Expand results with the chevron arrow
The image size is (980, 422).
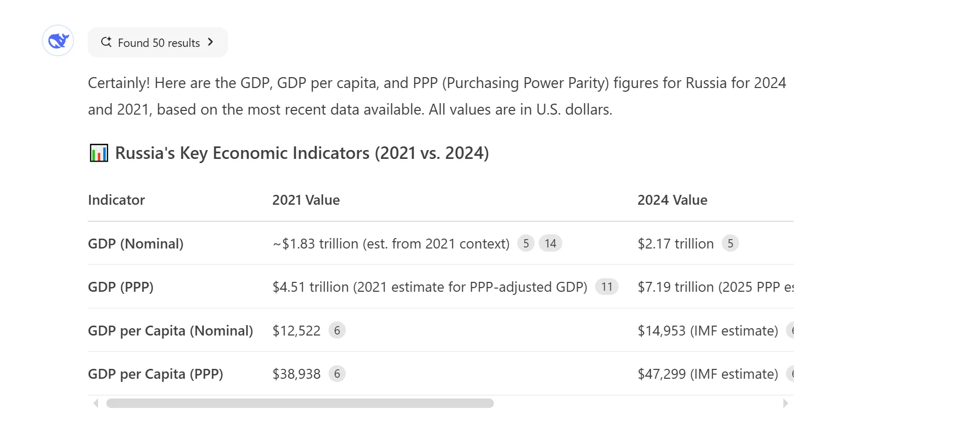[211, 42]
